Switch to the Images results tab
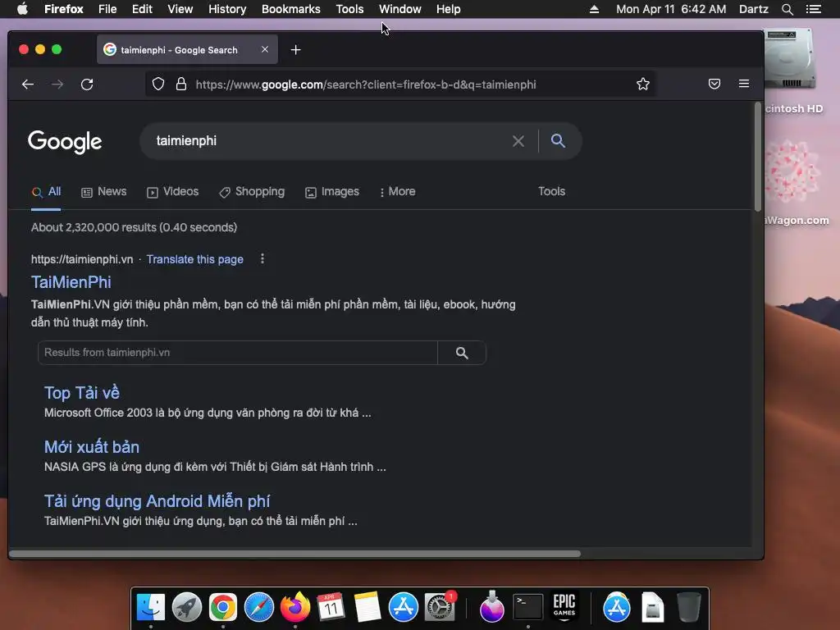The width and height of the screenshot is (840, 630). pyautogui.click(x=332, y=192)
